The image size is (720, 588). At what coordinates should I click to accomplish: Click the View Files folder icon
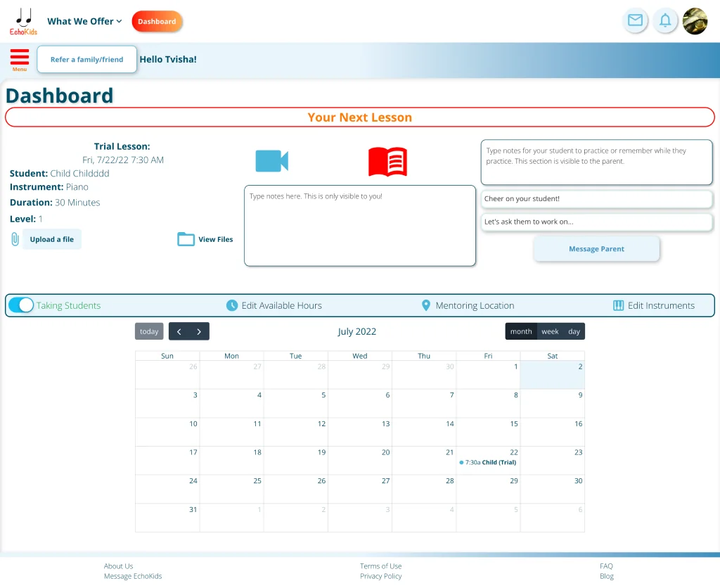tap(186, 239)
